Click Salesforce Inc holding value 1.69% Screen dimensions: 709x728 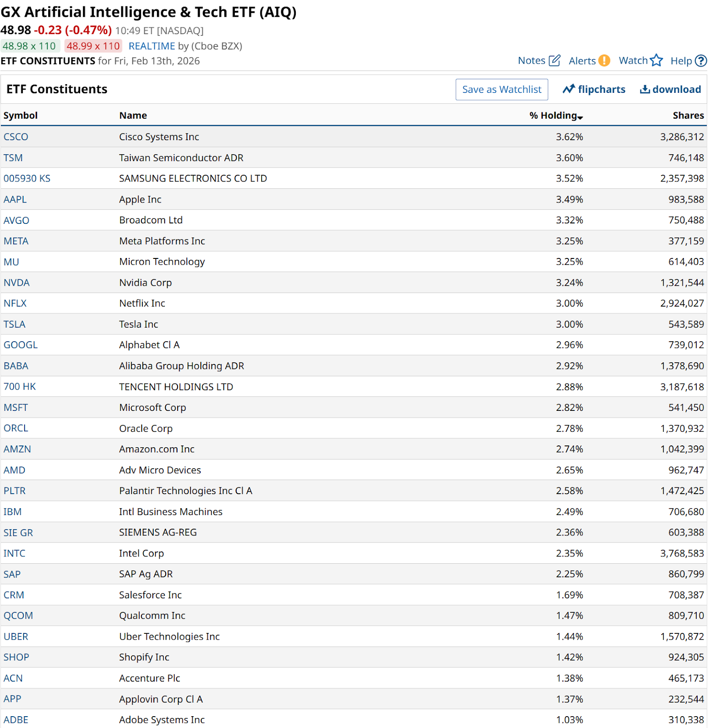coord(569,595)
